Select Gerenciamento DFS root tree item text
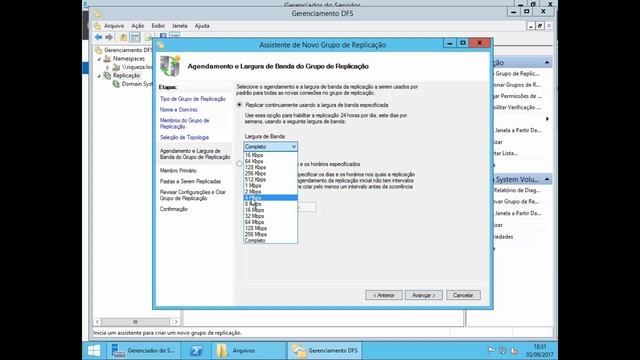Image resolution: width=640 pixels, height=360 pixels. [128, 50]
